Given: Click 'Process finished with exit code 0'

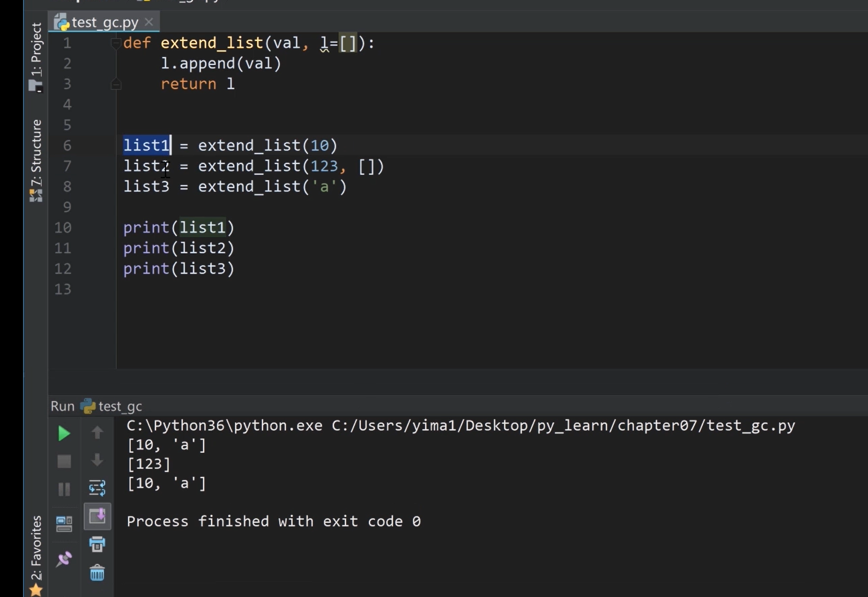Looking at the screenshot, I should (273, 521).
